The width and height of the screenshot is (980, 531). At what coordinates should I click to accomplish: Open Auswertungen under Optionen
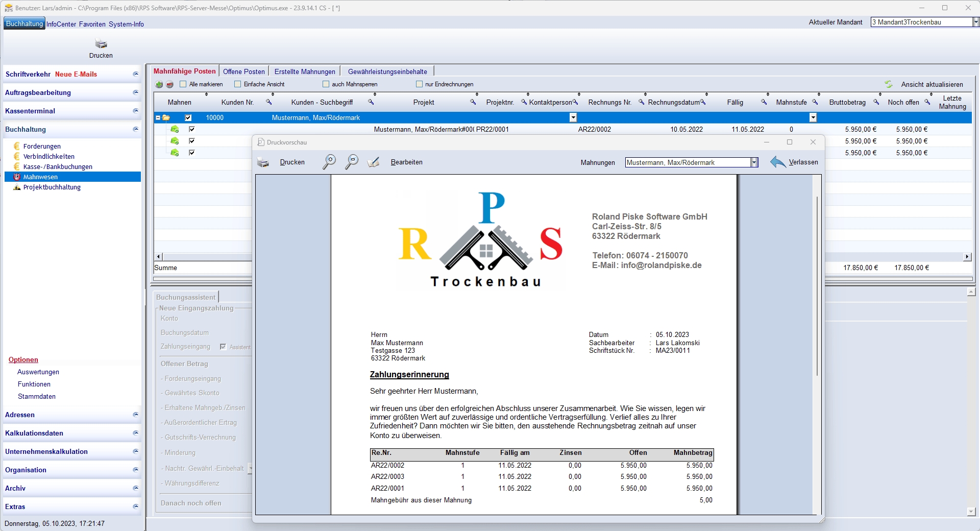click(x=38, y=372)
